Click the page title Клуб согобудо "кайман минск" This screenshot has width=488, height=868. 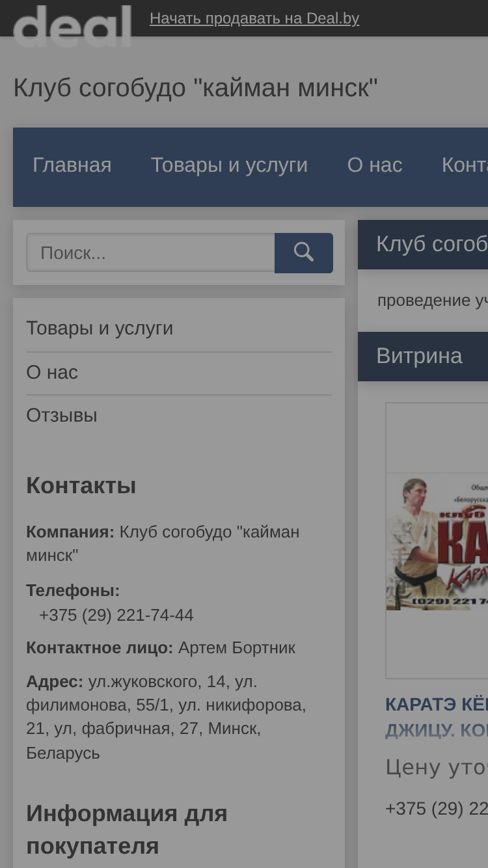tap(195, 87)
